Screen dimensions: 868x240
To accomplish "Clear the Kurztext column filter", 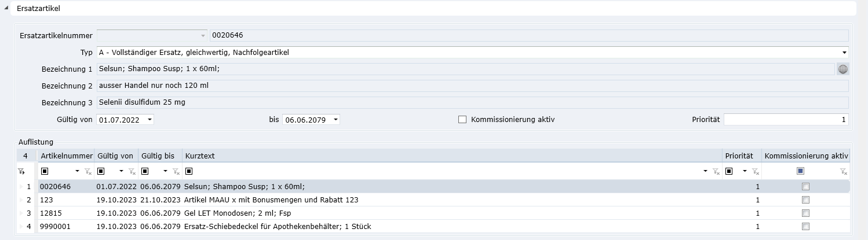I will [716, 171].
